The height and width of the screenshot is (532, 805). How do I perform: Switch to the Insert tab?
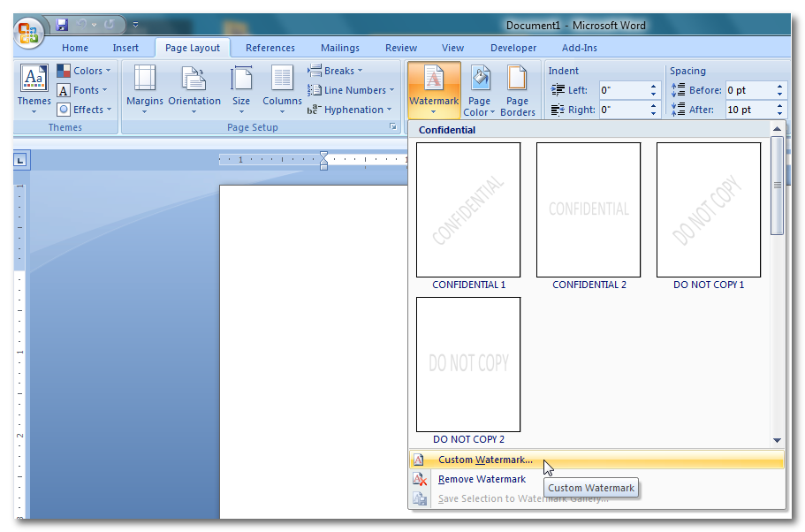tap(125, 48)
